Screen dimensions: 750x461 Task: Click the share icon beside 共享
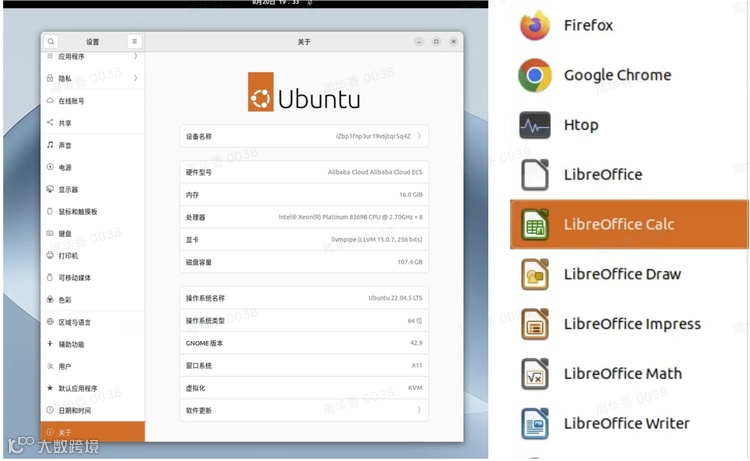50,122
